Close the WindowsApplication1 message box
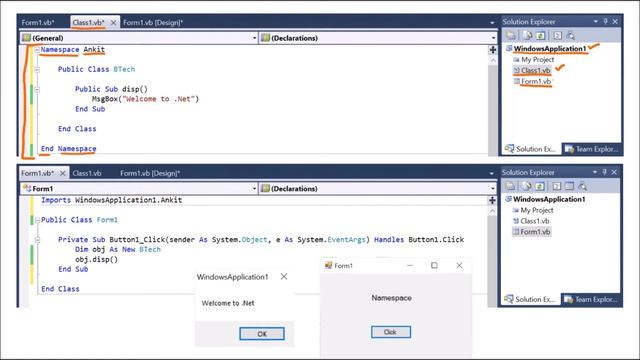Screen dimensions: 640x360 pyautogui.click(x=284, y=276)
